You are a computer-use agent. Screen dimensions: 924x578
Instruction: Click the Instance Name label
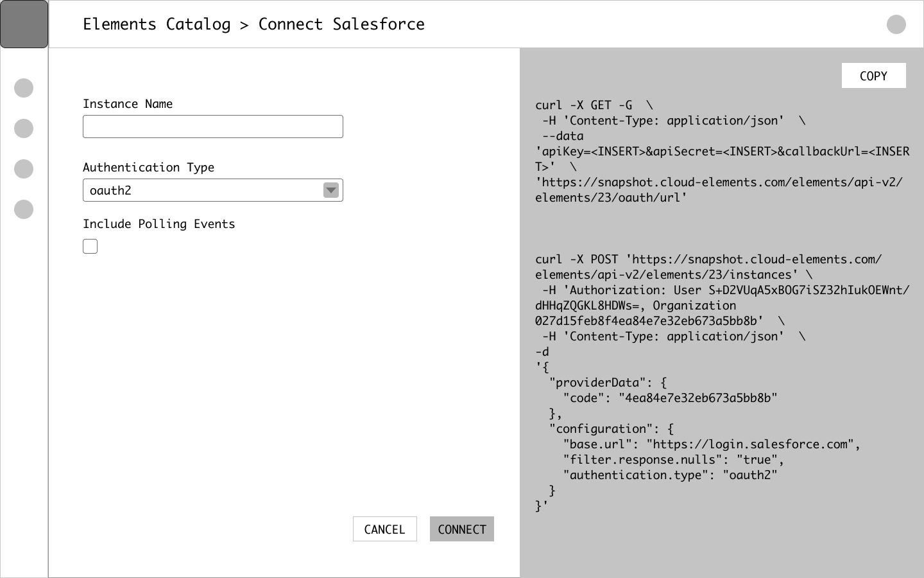[128, 104]
